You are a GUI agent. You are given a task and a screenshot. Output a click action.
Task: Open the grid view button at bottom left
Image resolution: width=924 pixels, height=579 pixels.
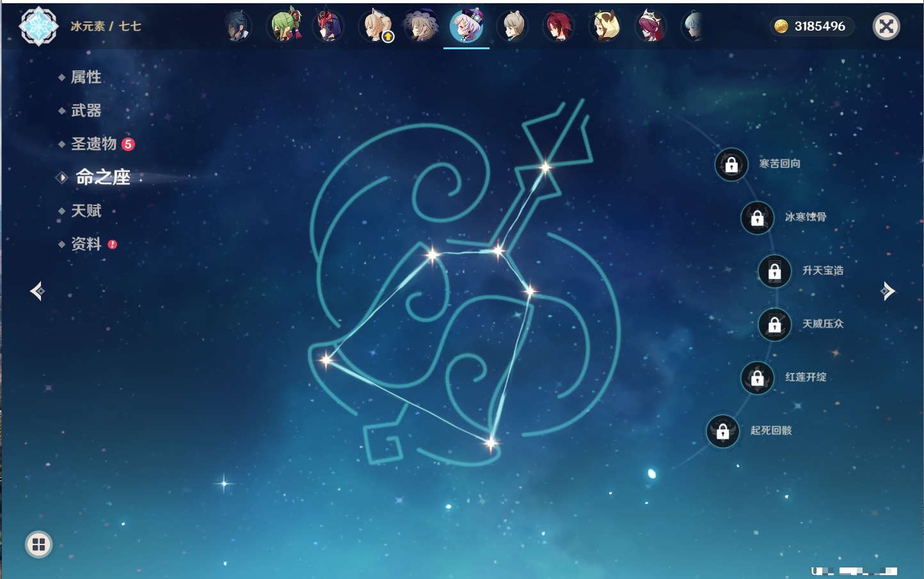click(38, 544)
